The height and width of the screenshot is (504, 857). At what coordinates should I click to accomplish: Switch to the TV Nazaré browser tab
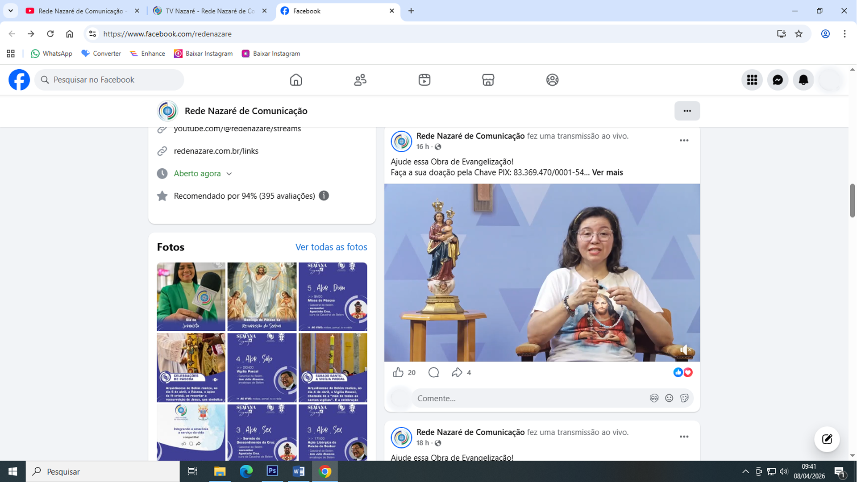coord(210,11)
